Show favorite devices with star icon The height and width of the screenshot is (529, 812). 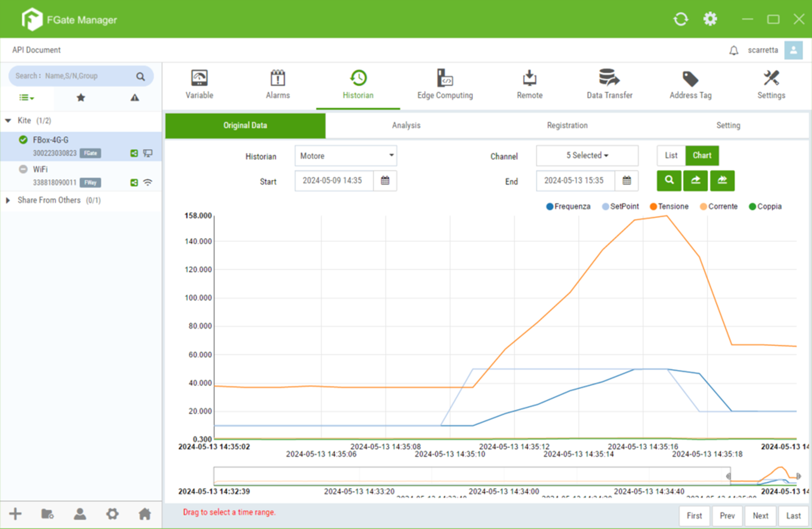point(80,97)
